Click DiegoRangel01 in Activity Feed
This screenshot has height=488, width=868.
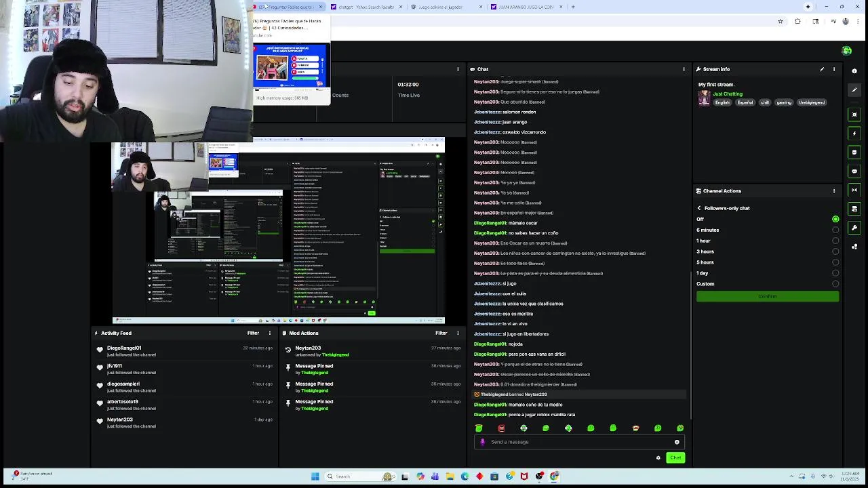point(124,348)
